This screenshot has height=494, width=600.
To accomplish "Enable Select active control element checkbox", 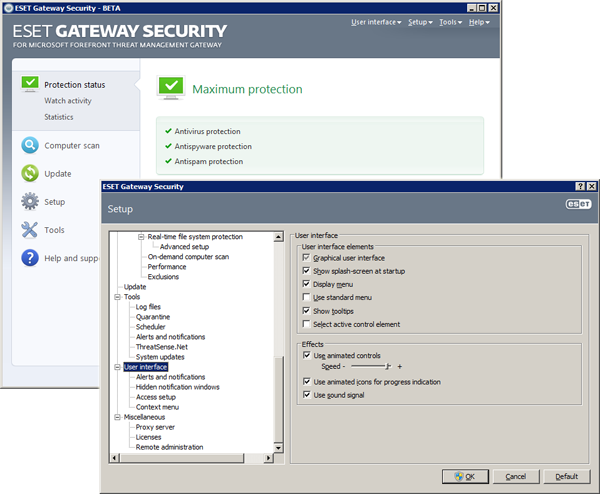I will click(x=306, y=324).
